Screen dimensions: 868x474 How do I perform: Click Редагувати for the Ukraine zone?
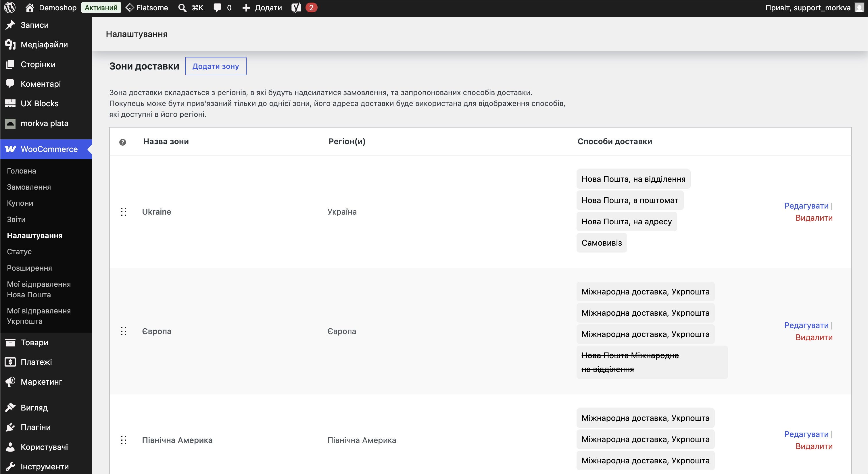tap(806, 205)
